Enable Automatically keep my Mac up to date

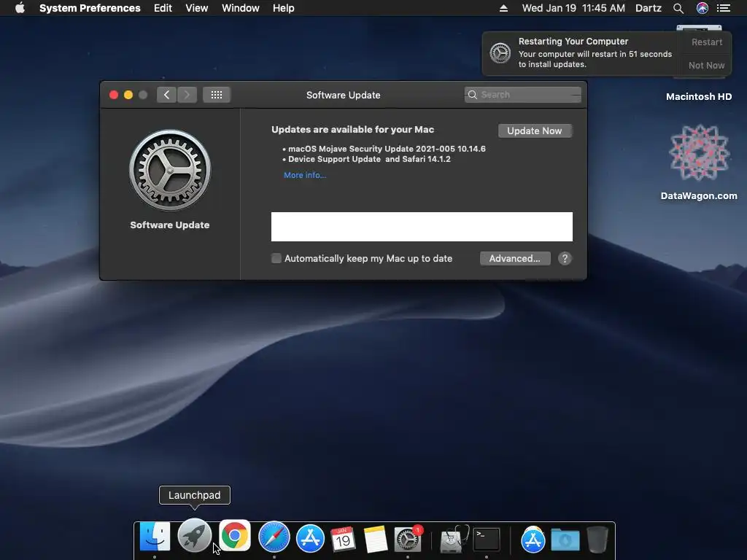click(x=276, y=259)
